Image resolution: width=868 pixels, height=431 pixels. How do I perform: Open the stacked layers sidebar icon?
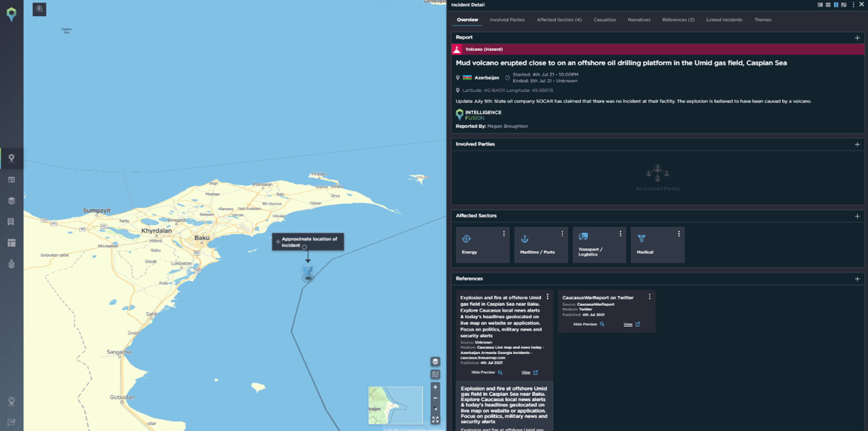tap(12, 201)
